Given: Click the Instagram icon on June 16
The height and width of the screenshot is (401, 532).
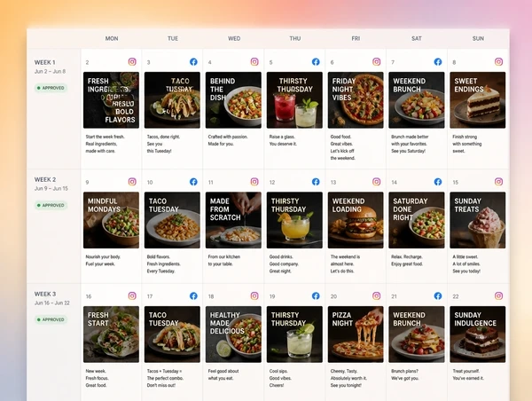Looking at the screenshot, I should click(x=132, y=295).
